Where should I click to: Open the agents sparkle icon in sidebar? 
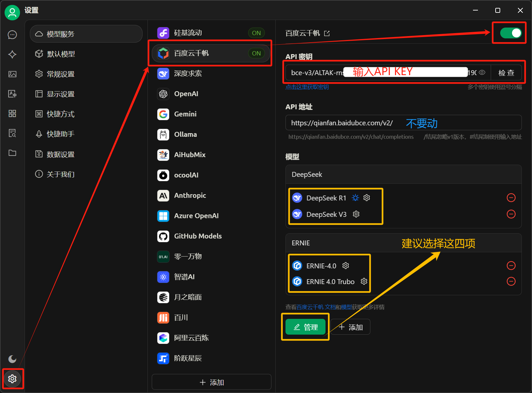pos(12,54)
